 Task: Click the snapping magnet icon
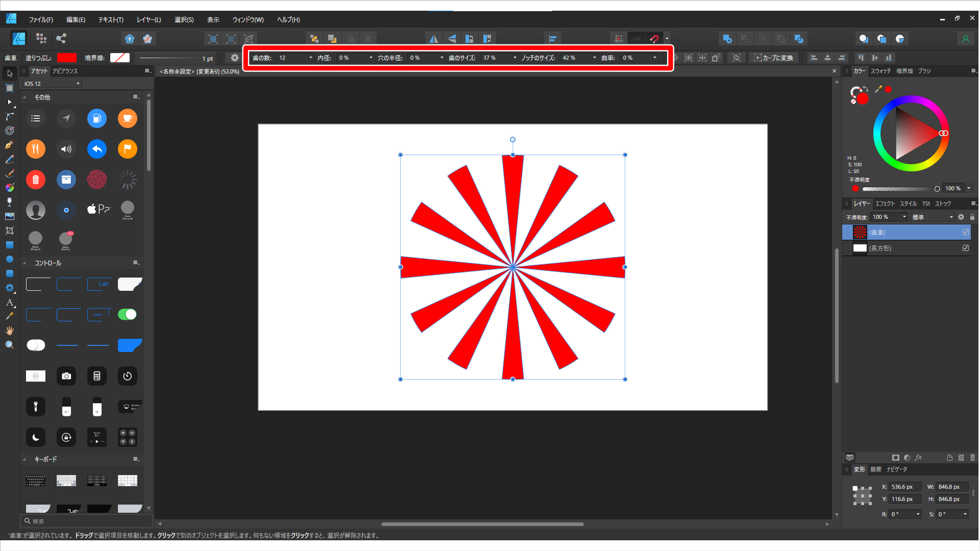click(655, 38)
